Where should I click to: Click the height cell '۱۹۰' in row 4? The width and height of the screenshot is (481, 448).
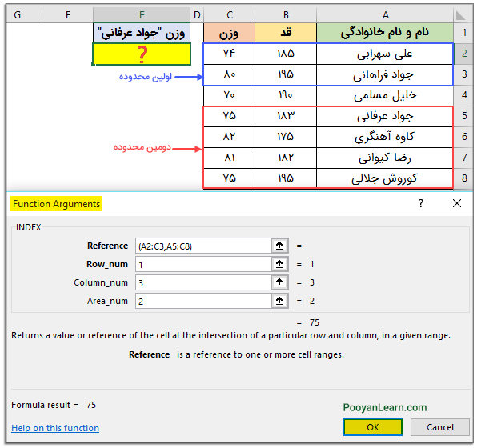tap(286, 95)
